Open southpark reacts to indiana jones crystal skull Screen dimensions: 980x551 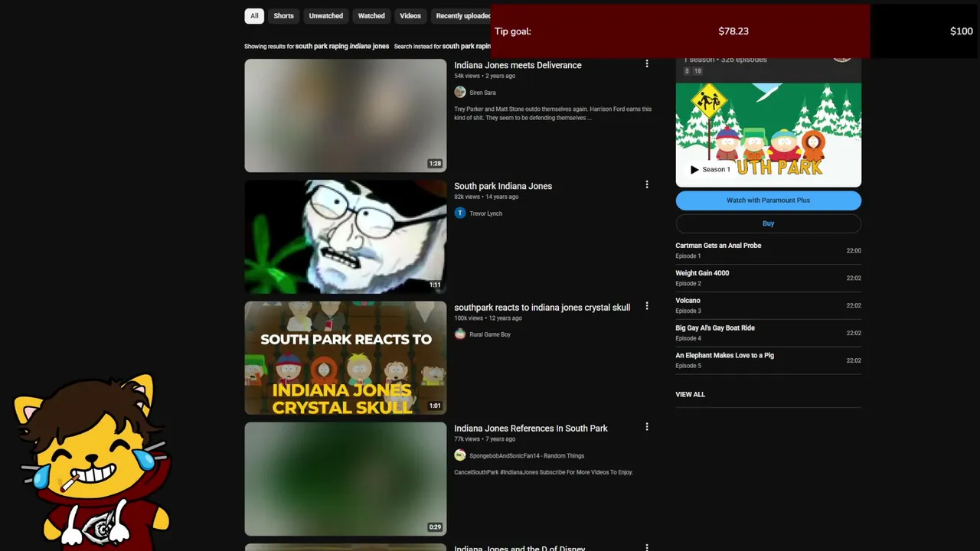(542, 308)
